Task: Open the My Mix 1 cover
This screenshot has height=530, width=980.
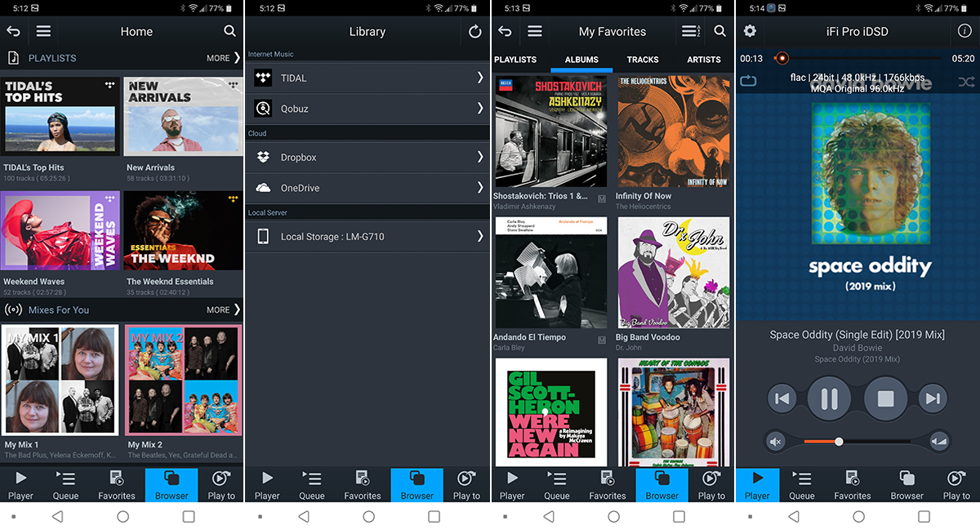Action: click(x=60, y=380)
